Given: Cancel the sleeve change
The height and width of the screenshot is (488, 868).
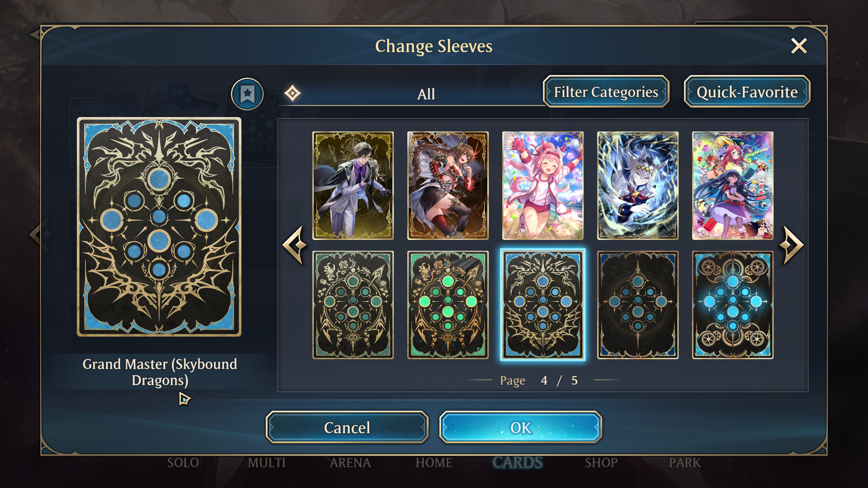Looking at the screenshot, I should pyautogui.click(x=347, y=427).
